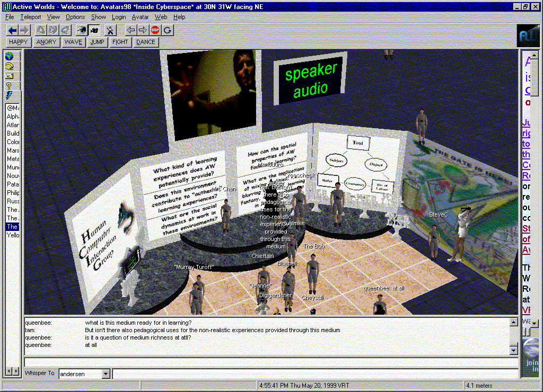Click the 'SteveC' avatar name label
The image size is (543, 392).
pyautogui.click(x=439, y=215)
